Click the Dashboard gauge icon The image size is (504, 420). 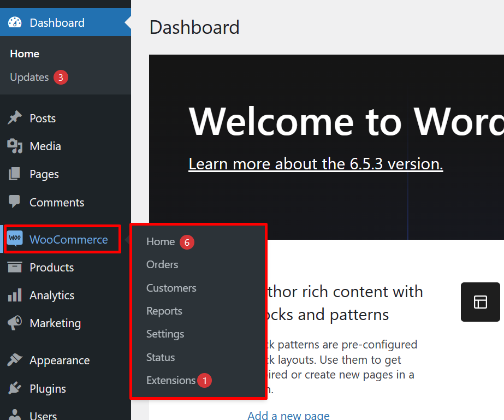click(x=15, y=22)
